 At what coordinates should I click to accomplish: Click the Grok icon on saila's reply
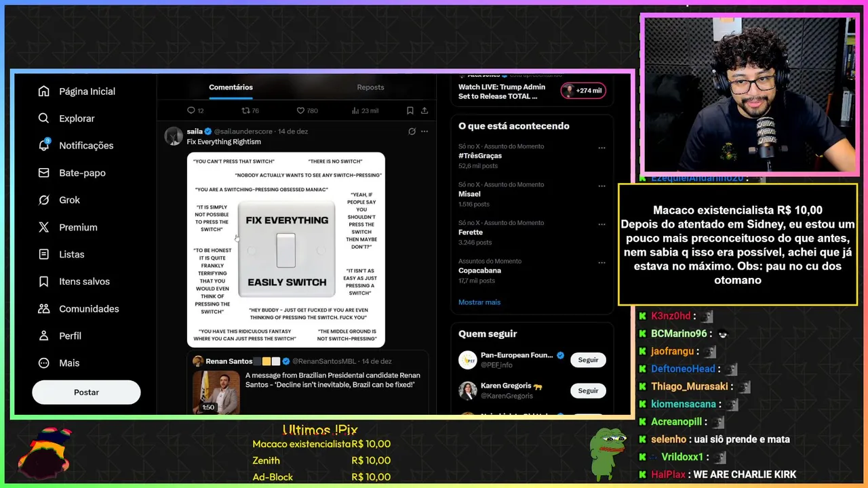[412, 131]
